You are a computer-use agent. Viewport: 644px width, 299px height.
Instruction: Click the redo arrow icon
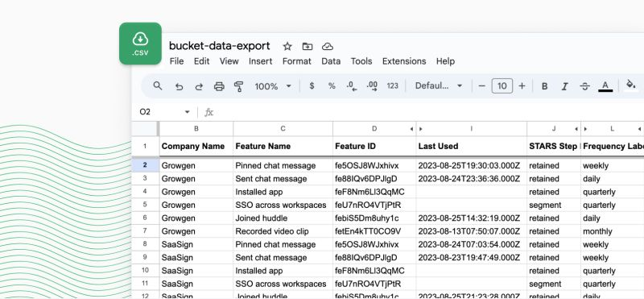coord(199,86)
